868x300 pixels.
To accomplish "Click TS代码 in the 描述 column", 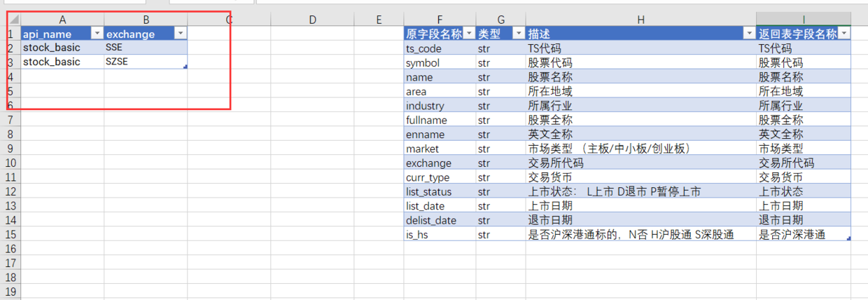I will (640, 48).
